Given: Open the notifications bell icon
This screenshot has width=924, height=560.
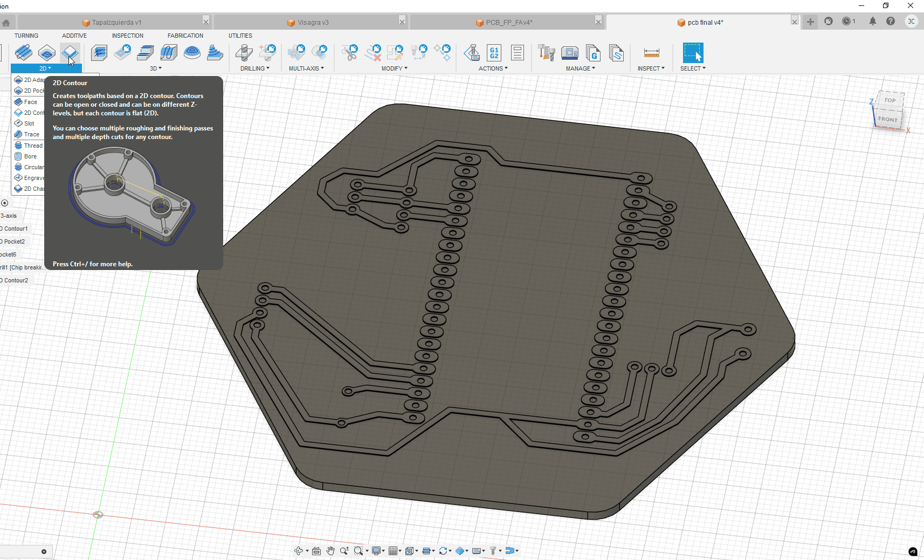Looking at the screenshot, I should (872, 21).
